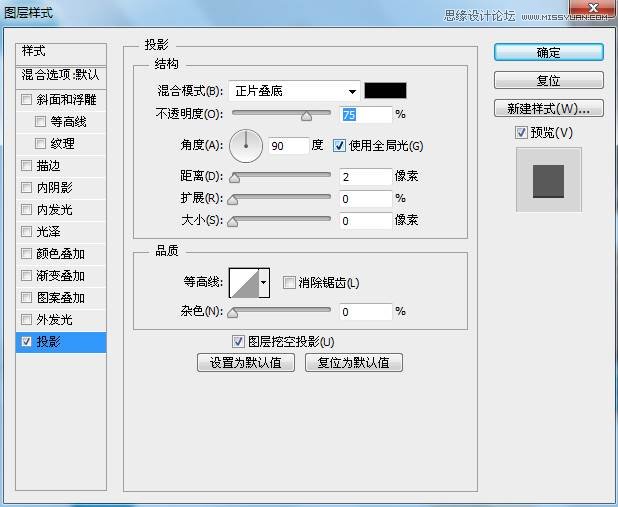Click the 杂色 noise slider handle

[233, 313]
